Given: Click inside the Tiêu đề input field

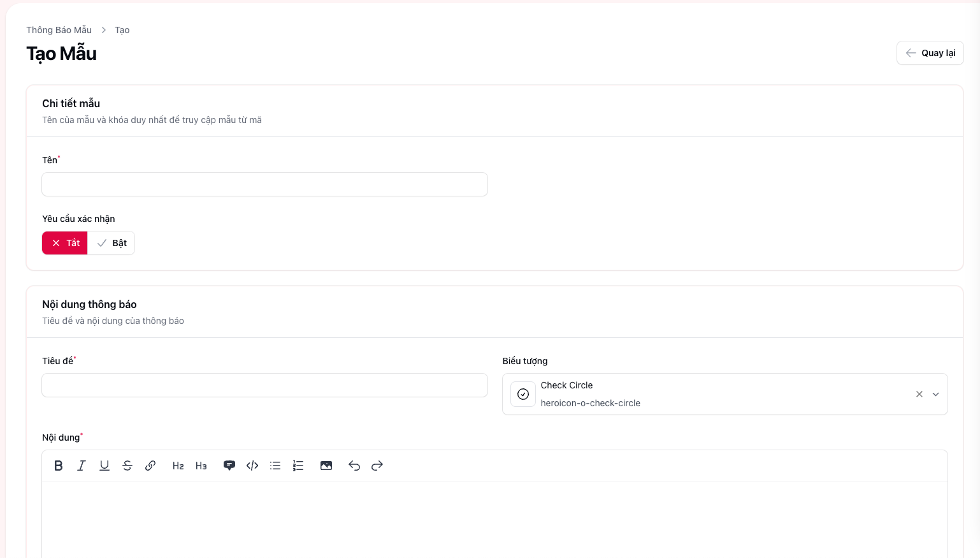Looking at the screenshot, I should [x=264, y=385].
